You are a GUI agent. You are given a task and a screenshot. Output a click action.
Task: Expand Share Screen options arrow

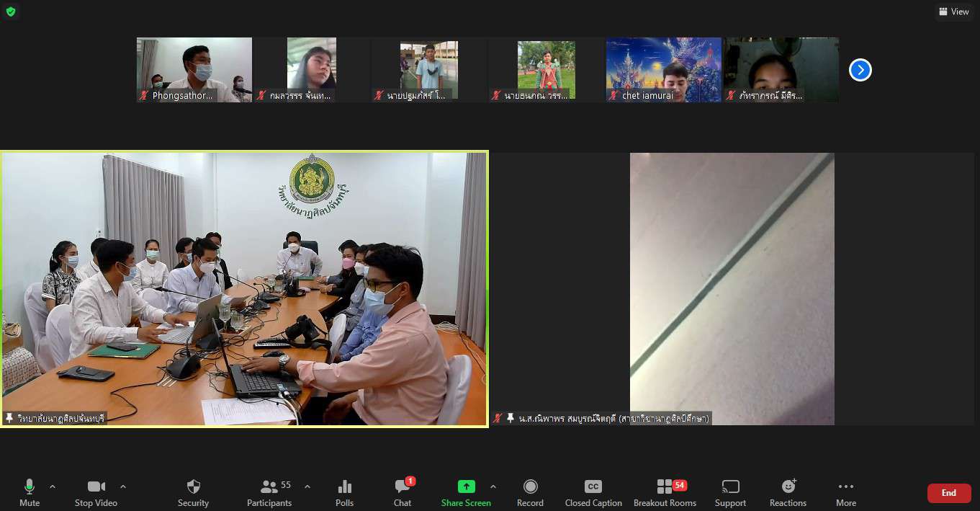pyautogui.click(x=493, y=486)
